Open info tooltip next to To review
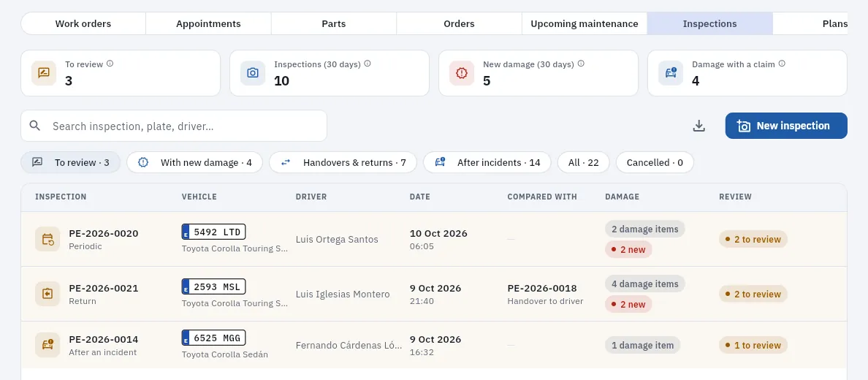 point(110,64)
